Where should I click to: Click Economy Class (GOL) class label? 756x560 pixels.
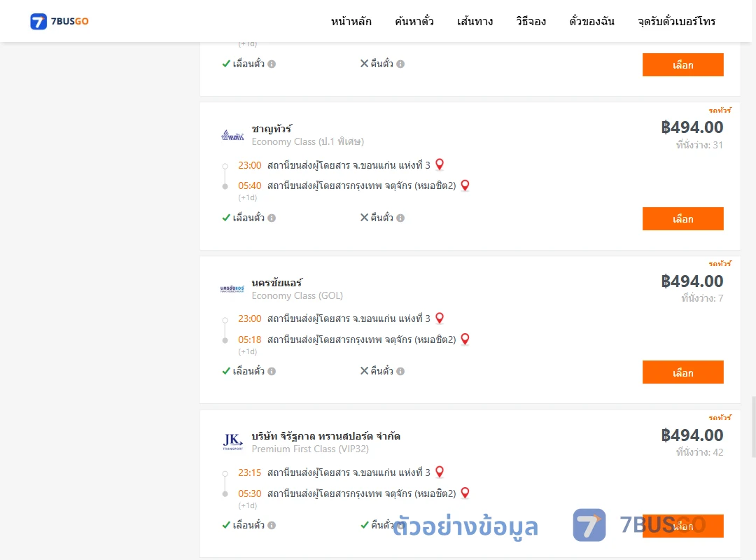coord(297,295)
